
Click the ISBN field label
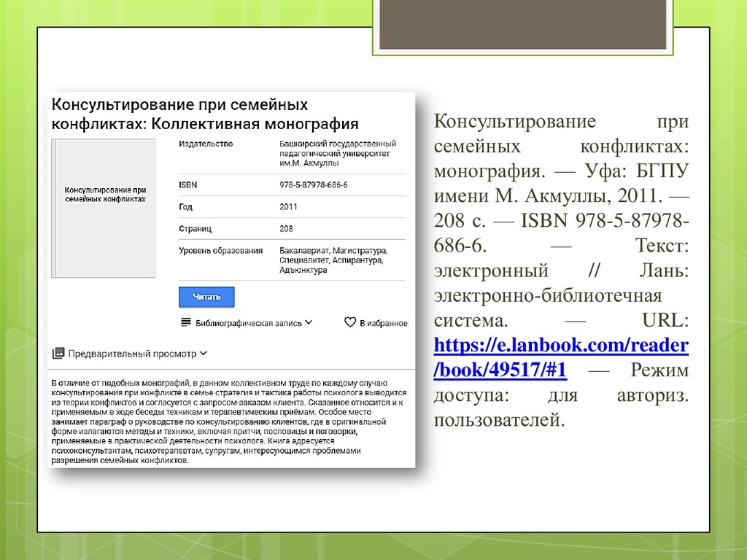[x=187, y=184]
